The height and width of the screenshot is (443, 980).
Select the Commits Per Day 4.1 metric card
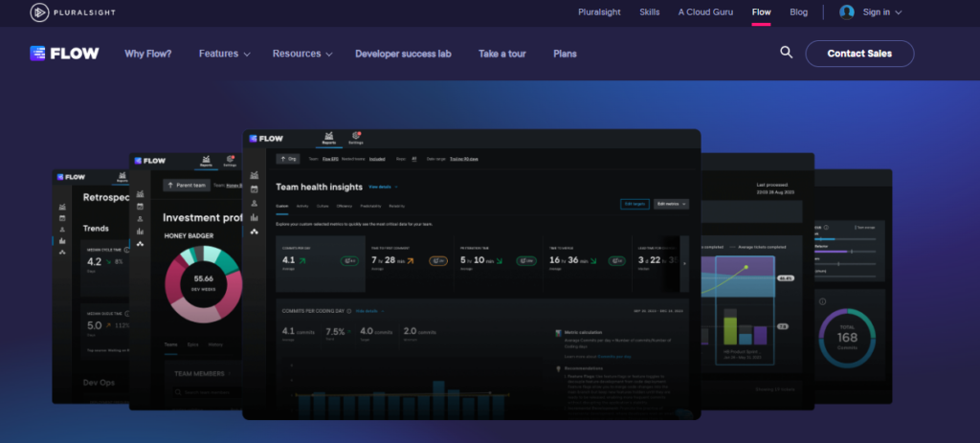pyautogui.click(x=321, y=264)
